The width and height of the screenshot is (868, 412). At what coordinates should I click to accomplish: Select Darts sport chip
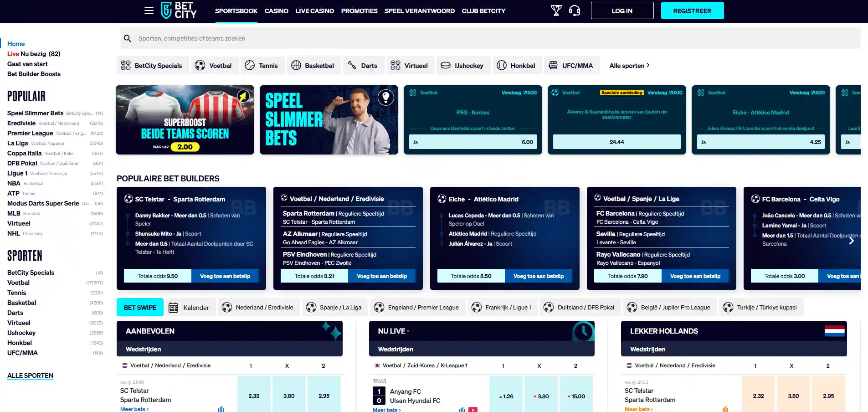point(363,66)
